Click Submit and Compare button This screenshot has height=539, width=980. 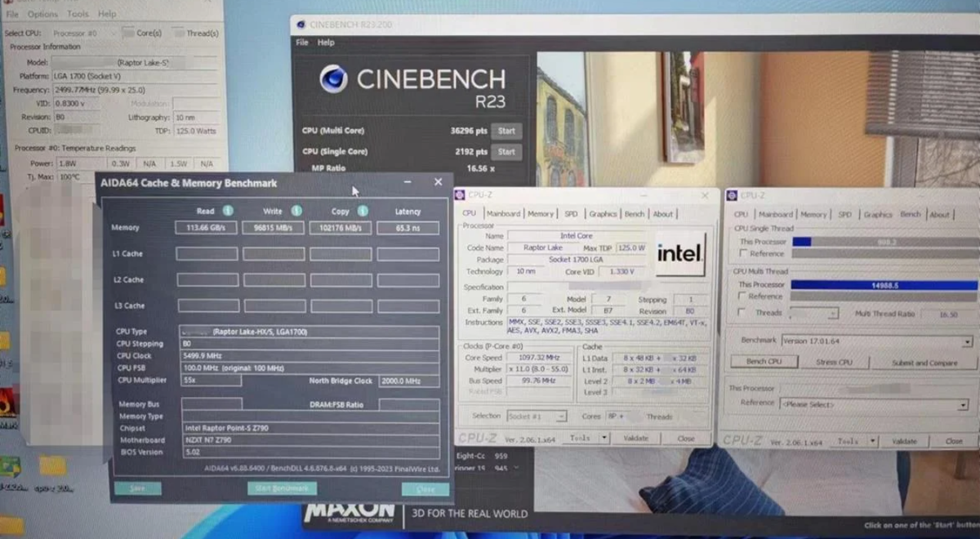pos(924,363)
